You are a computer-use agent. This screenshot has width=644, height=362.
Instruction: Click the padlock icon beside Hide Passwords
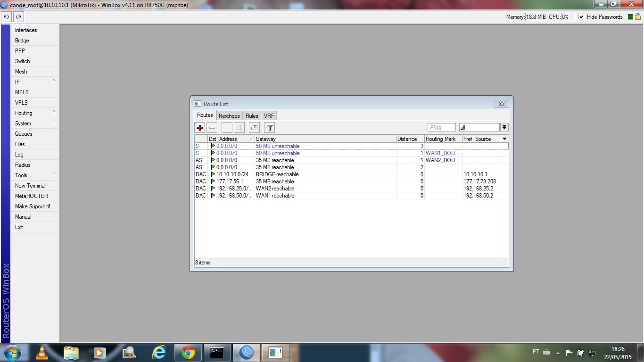tap(638, 16)
